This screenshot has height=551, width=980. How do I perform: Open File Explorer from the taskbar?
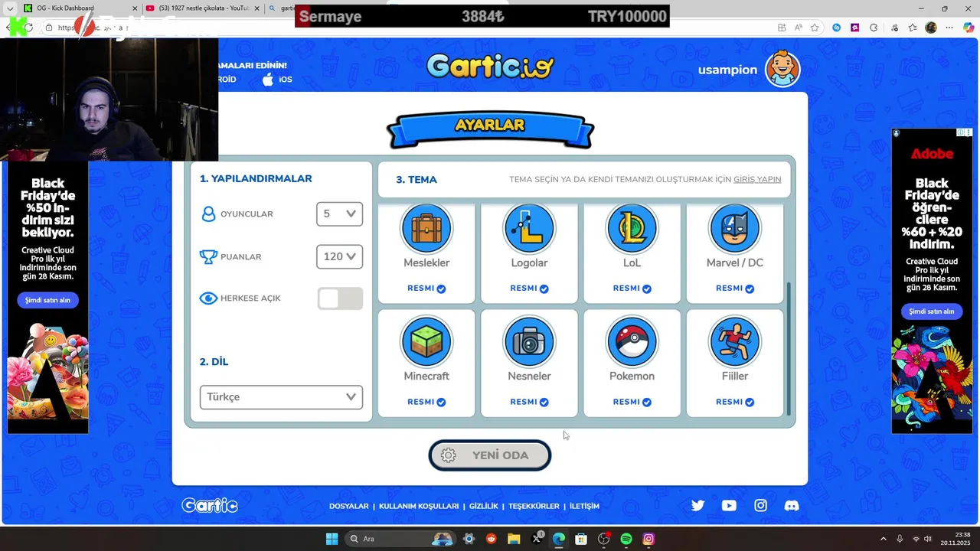click(x=514, y=539)
